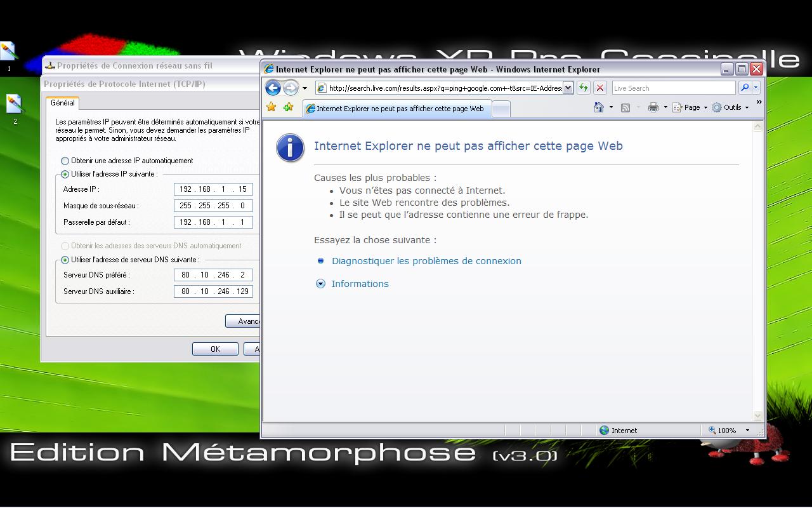Click the Add to Favorites icon

pyautogui.click(x=289, y=107)
